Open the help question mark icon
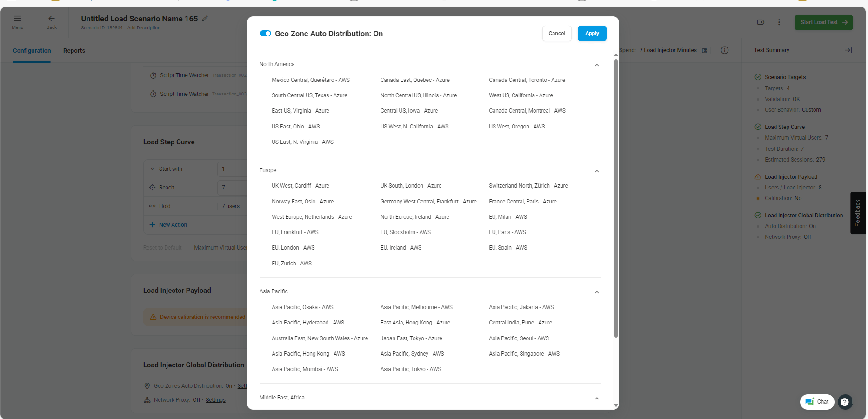Image resolution: width=868 pixels, height=419 pixels. (845, 402)
